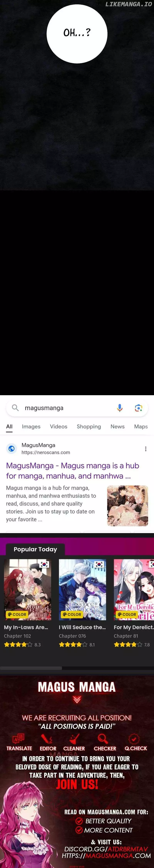Open Google Lens camera search icon
154x868 pixels.
tap(138, 408)
